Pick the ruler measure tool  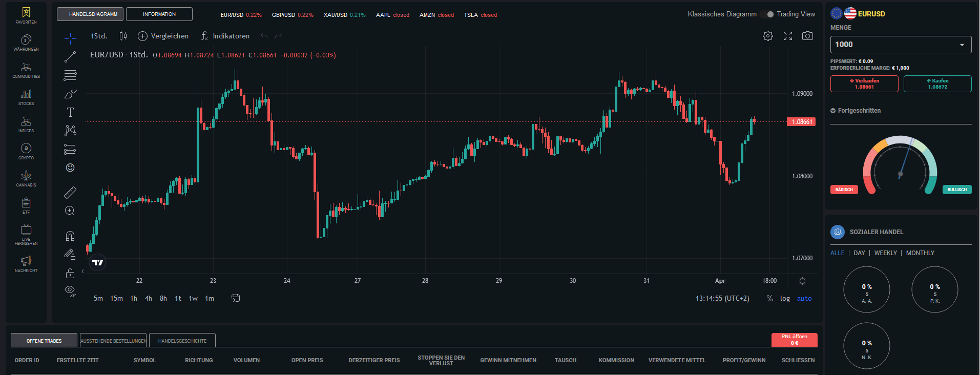(70, 193)
